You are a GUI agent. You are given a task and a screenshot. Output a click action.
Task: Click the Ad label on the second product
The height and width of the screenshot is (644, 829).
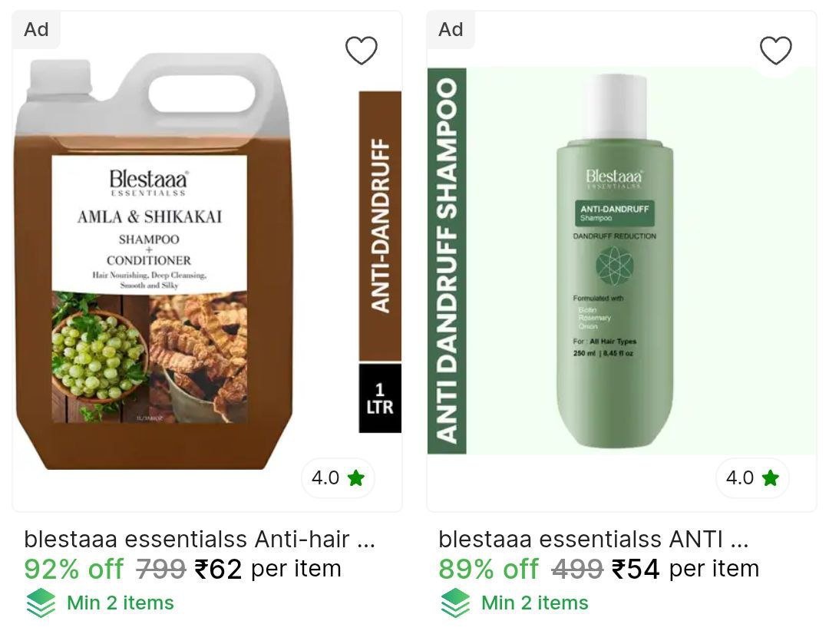451,30
